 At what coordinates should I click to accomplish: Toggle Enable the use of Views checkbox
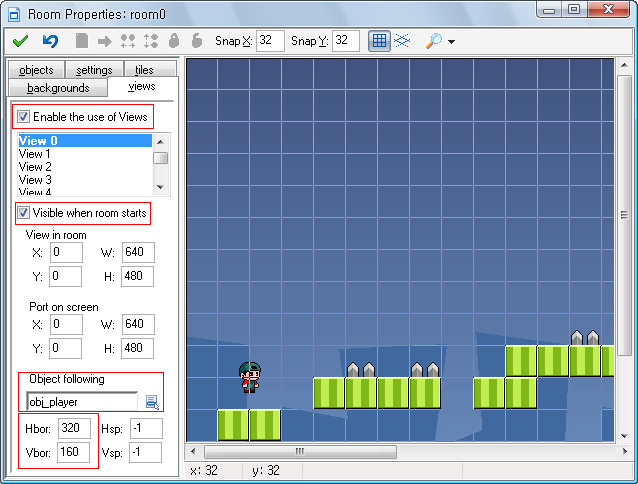click(x=24, y=117)
